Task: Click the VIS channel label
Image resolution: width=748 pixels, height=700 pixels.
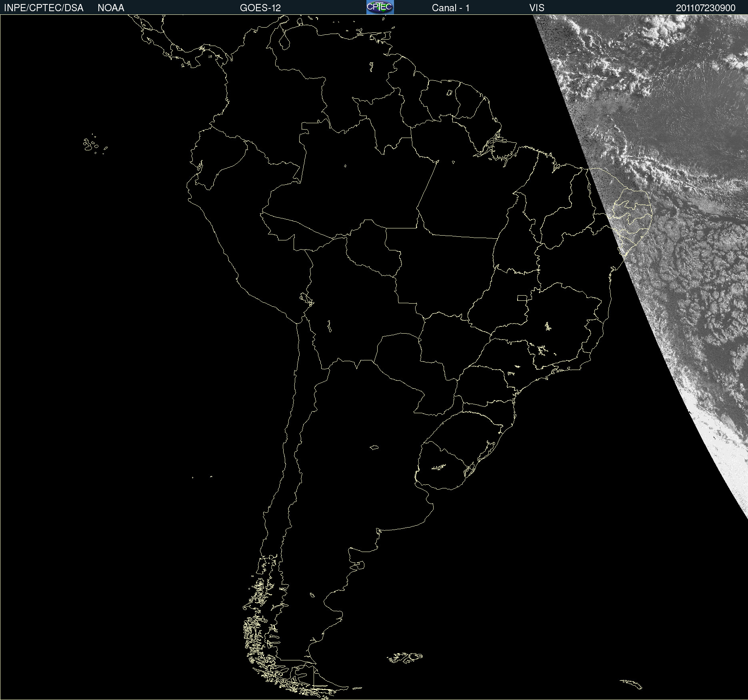Action: pos(537,8)
